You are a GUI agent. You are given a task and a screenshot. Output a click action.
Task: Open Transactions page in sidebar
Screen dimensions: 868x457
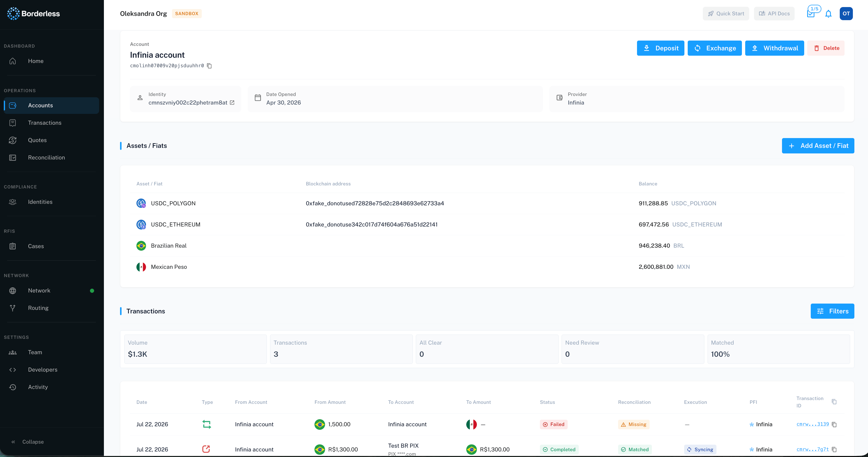[x=51, y=123]
